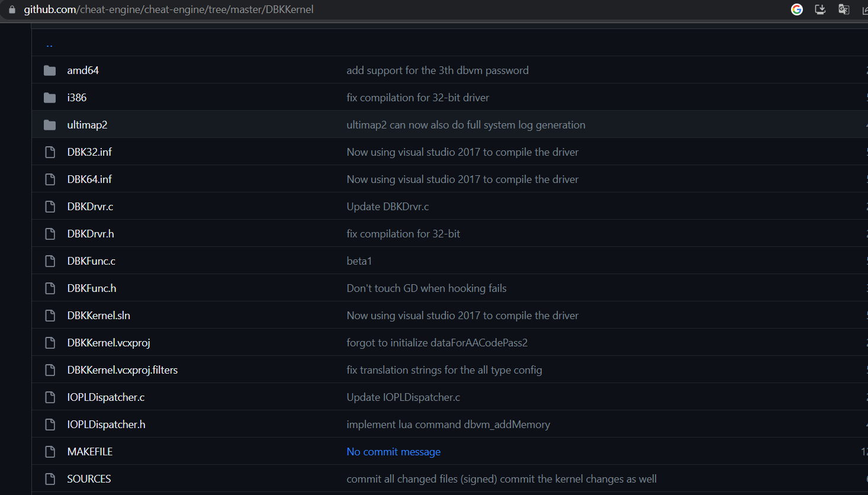Open the 'beta1' commit message
Screen dimensions: 868x495
[x=359, y=261]
